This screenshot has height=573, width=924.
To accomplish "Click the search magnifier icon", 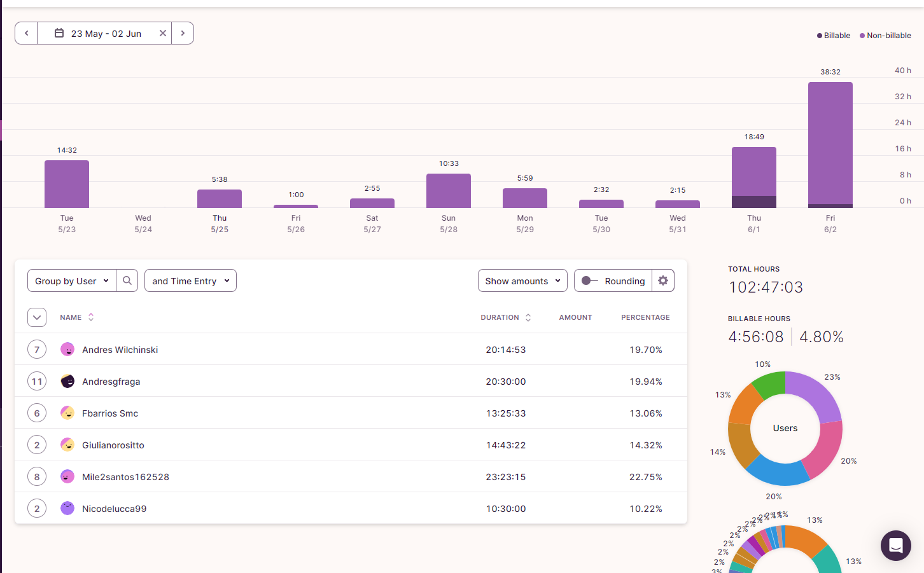I will pos(127,280).
